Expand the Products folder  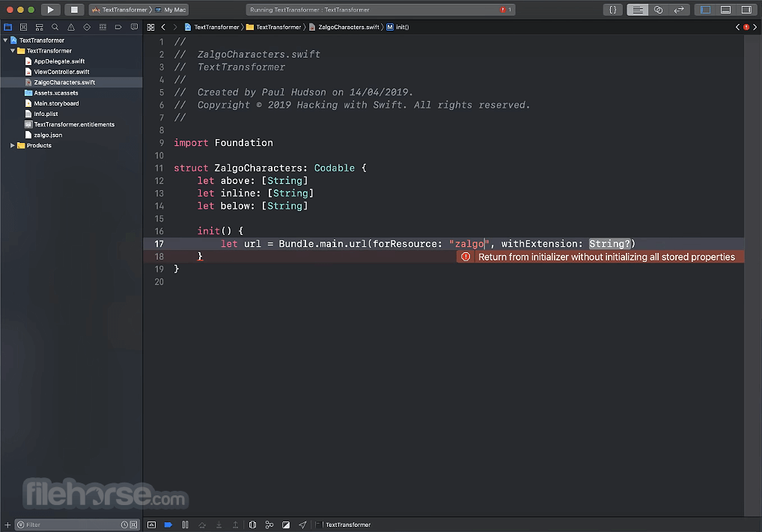point(12,145)
